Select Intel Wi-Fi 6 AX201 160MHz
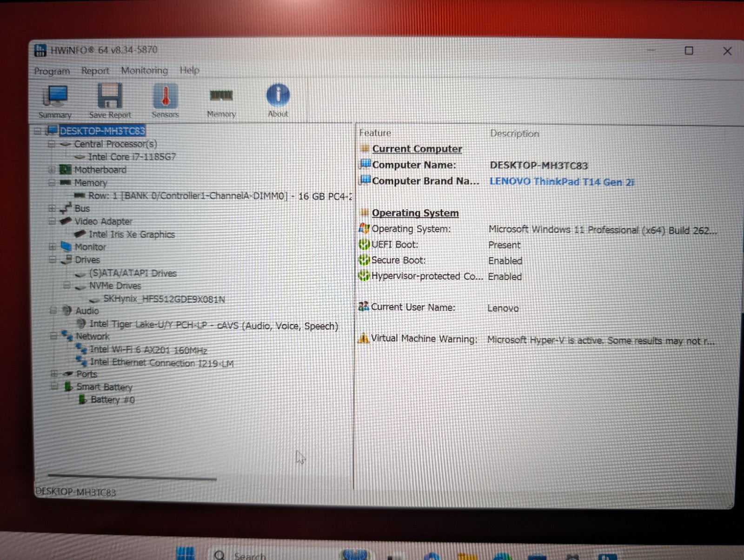Viewport: 744px width, 560px height. tap(148, 349)
